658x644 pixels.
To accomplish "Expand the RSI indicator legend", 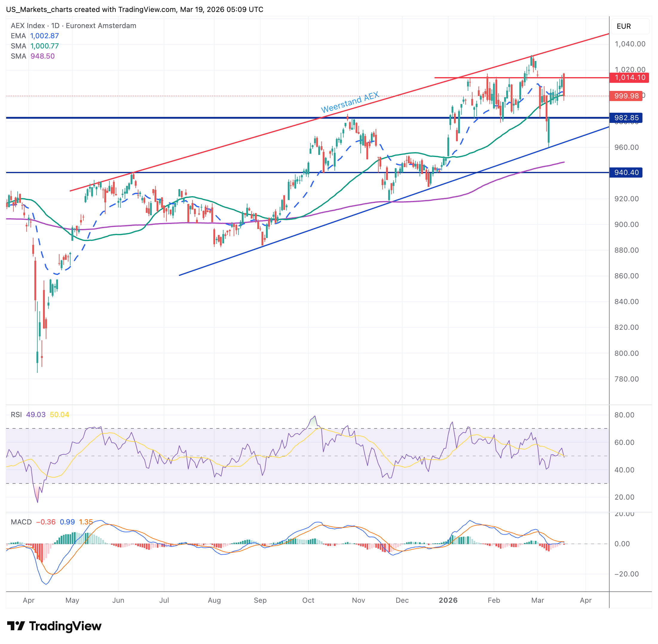I will [x=16, y=415].
